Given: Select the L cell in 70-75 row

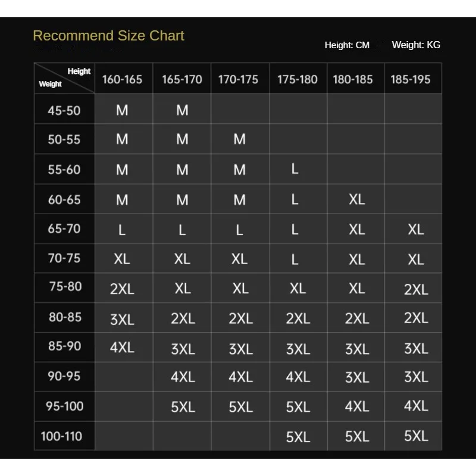Looking at the screenshot, I should pyautogui.click(x=295, y=259).
